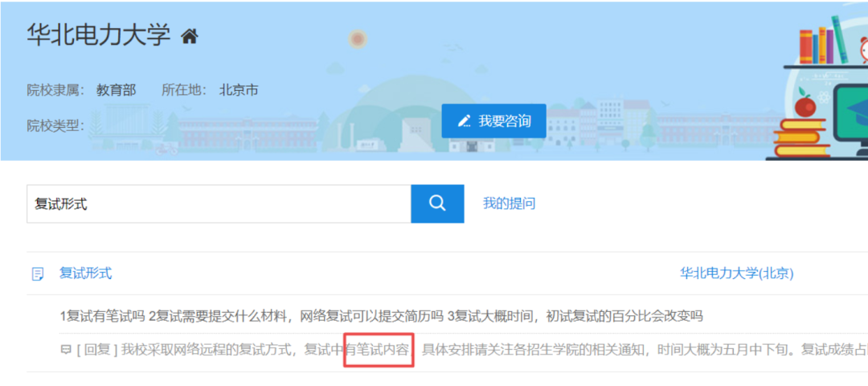This screenshot has width=868, height=386.
Task: Click the reply bubble icon before [回复]
Action: pyautogui.click(x=65, y=351)
